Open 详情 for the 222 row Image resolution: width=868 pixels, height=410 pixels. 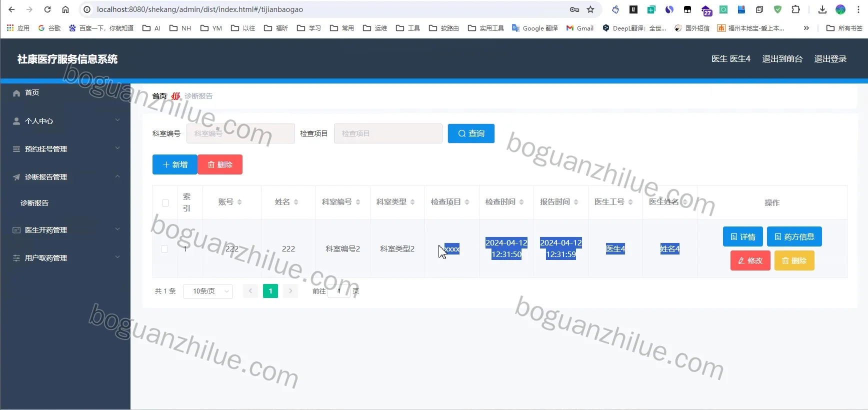743,236
